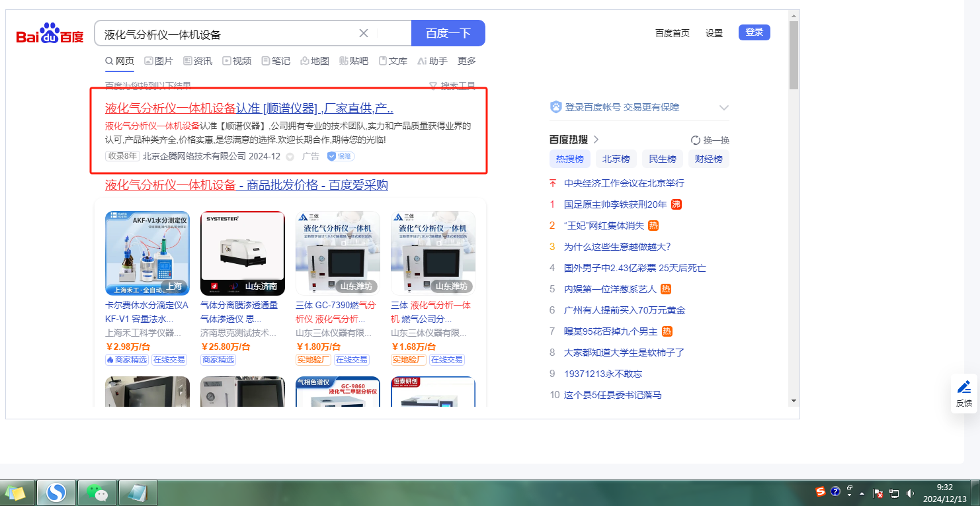The image size is (980, 506).
Task: Click the 保障 shield badge on the ad
Action: point(341,157)
